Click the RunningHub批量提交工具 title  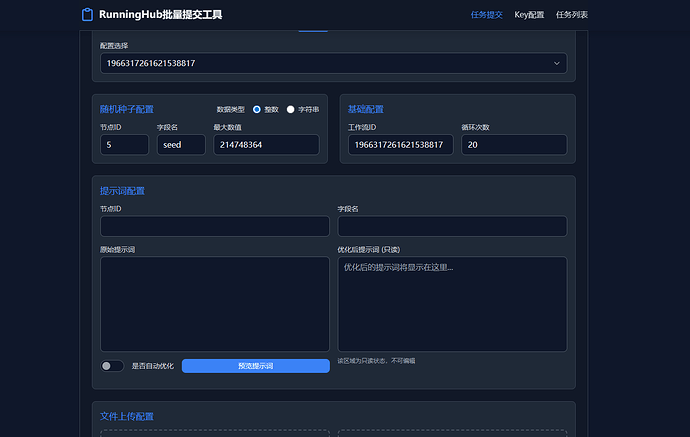161,15
